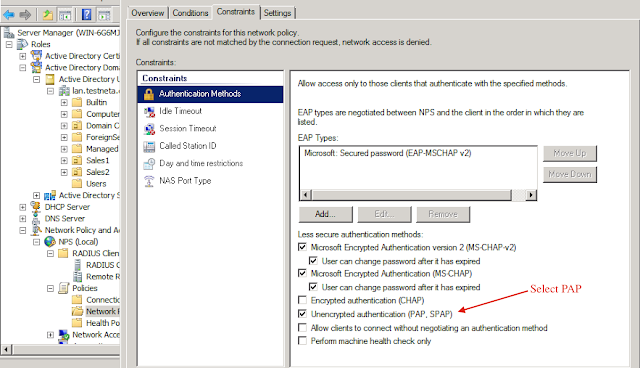Expand the Builtin folder node

(x=64, y=102)
